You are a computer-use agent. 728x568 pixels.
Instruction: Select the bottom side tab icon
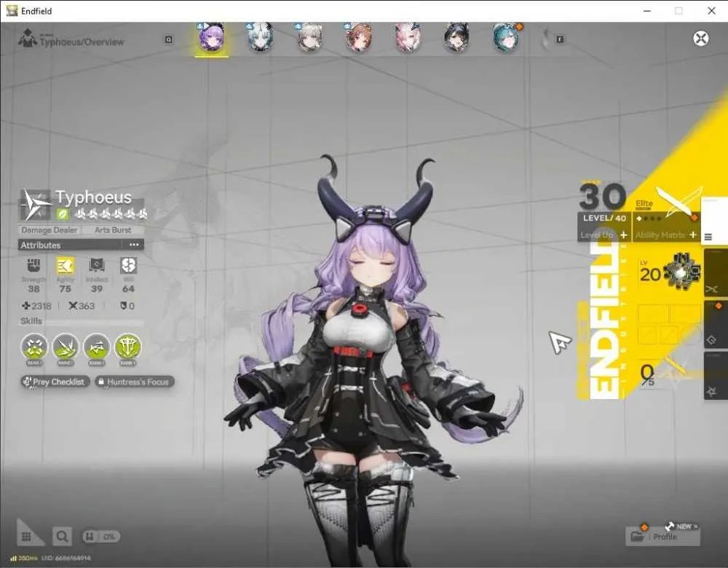coord(712,392)
